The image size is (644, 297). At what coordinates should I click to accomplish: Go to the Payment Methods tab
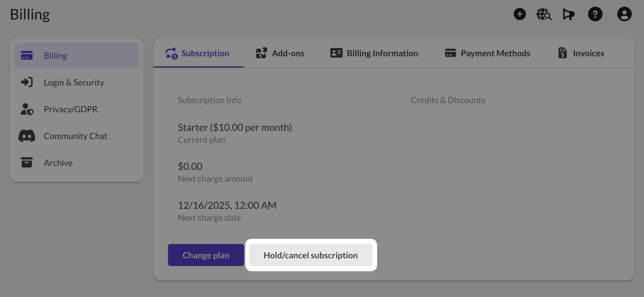click(488, 53)
